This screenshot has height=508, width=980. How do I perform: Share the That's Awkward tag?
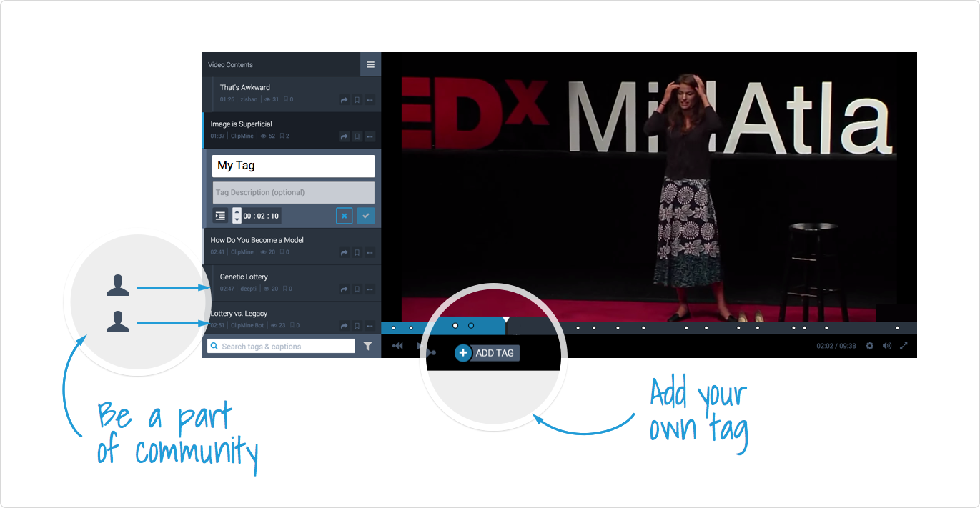tap(344, 100)
